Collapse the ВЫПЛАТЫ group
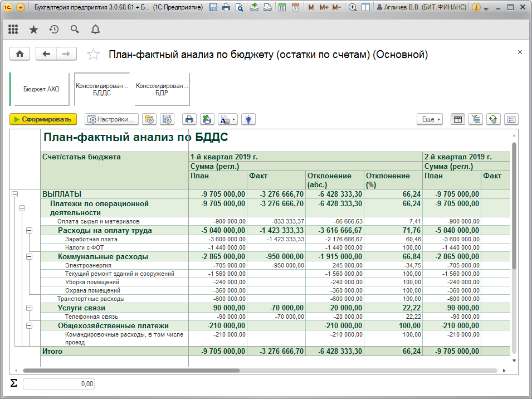Viewport: 532px width, 399px height. point(14,194)
